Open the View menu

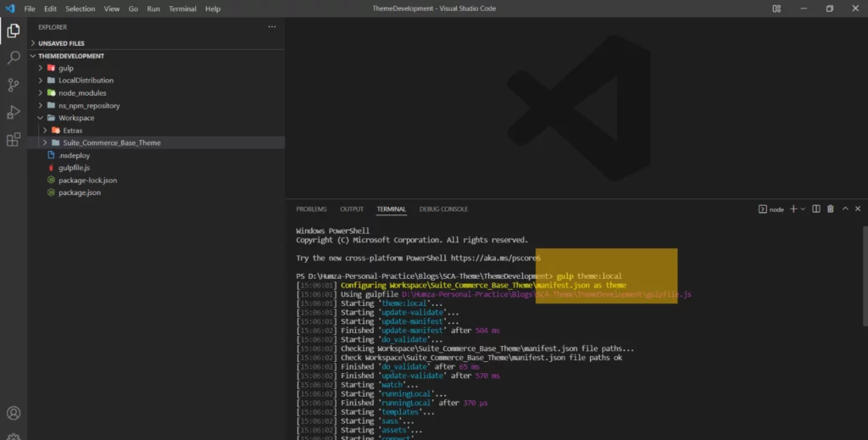[x=112, y=8]
